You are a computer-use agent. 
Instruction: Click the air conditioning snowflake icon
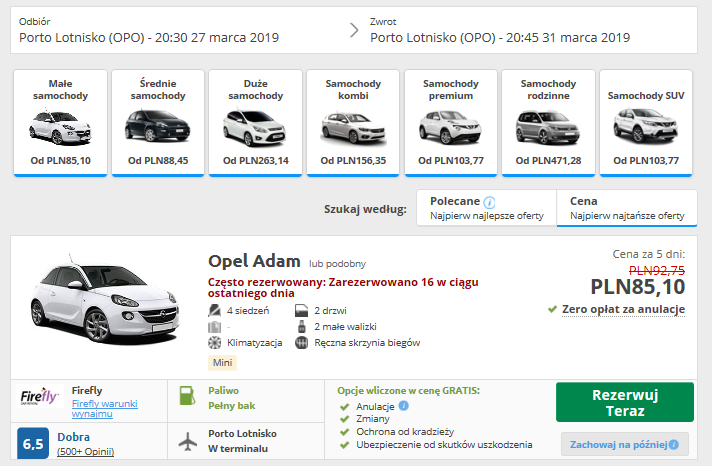point(214,342)
